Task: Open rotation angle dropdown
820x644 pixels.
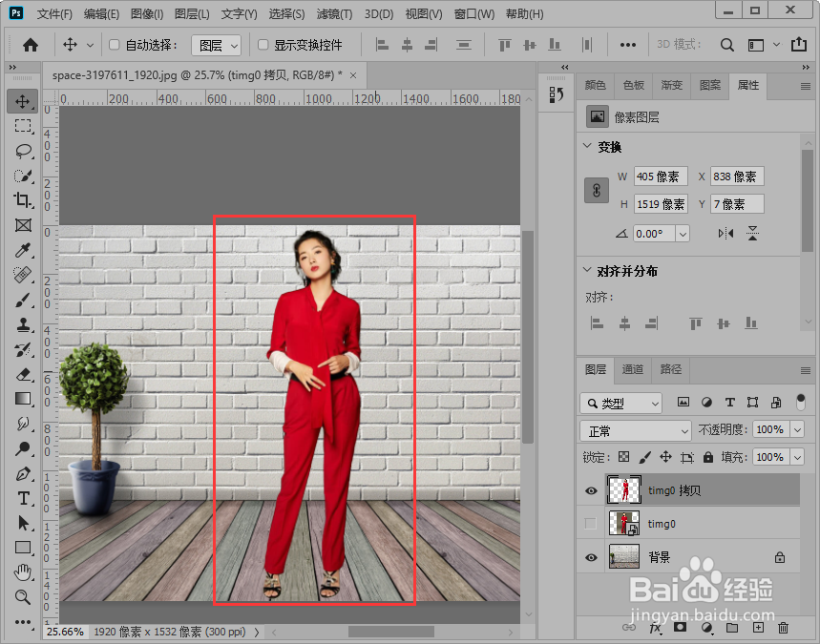Action: (683, 234)
